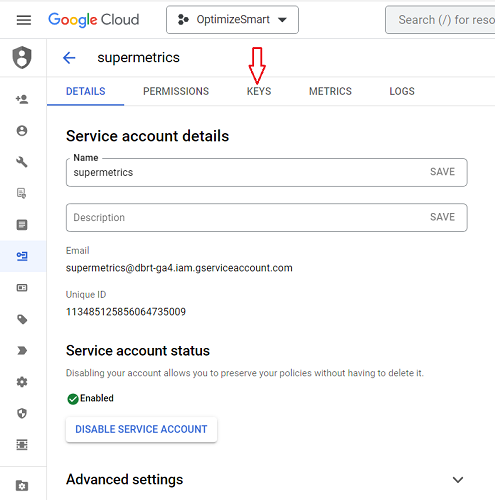Select the Service Accounts sidebar icon
The image size is (495, 500).
tap(22, 256)
